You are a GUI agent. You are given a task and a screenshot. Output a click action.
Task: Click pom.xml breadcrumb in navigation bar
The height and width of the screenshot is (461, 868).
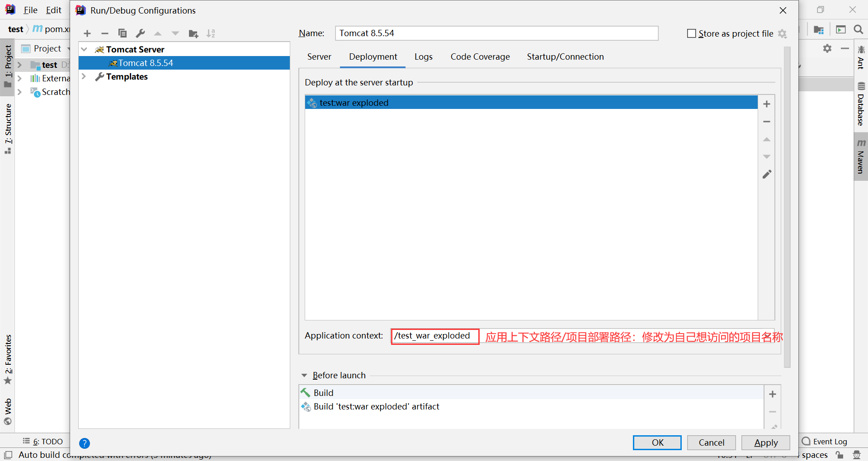tap(52, 29)
